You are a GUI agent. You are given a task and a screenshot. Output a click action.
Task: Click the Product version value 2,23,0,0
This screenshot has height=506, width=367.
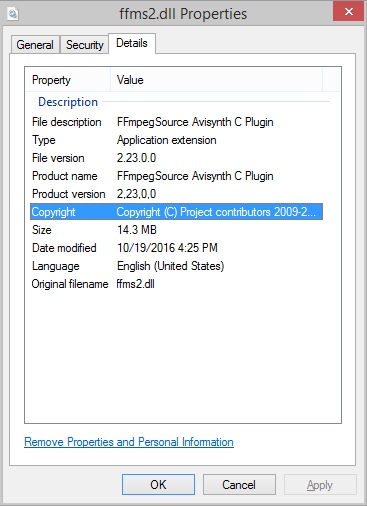pos(136,194)
